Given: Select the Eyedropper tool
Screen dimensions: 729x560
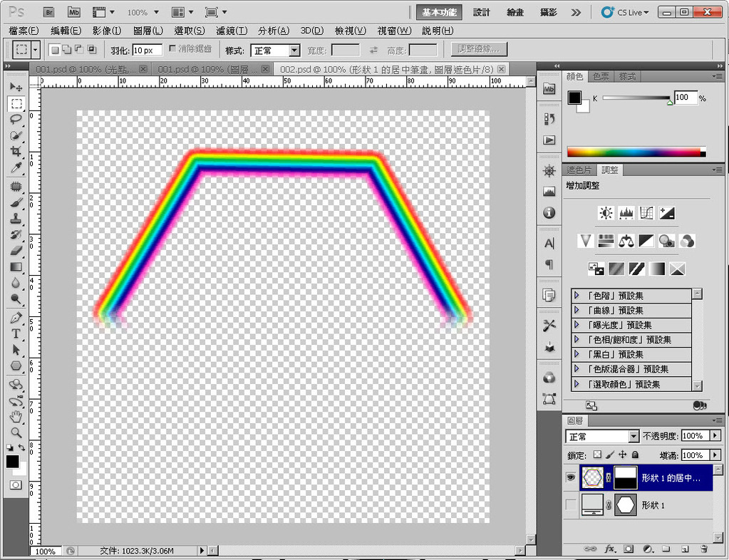Looking at the screenshot, I should tap(16, 167).
